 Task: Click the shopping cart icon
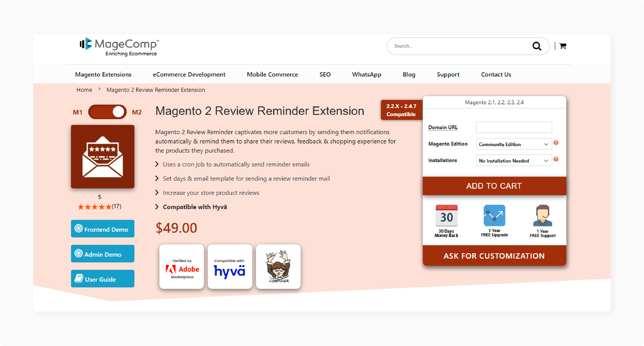[563, 46]
